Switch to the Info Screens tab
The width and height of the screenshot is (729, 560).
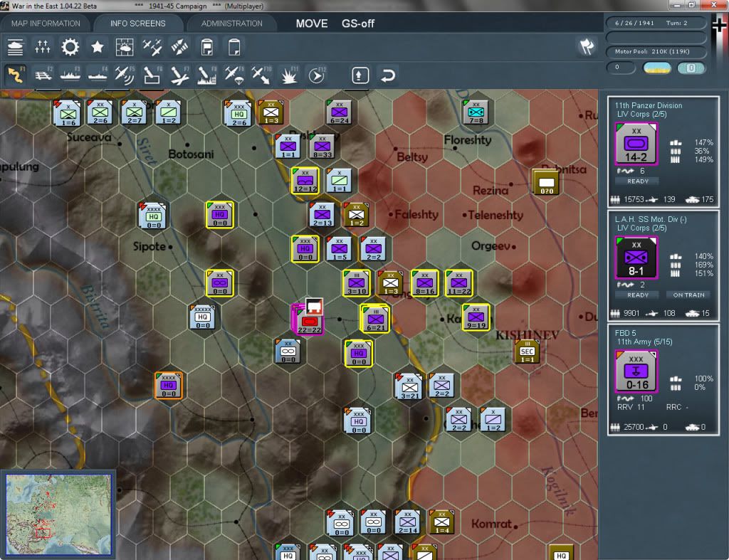pyautogui.click(x=137, y=23)
